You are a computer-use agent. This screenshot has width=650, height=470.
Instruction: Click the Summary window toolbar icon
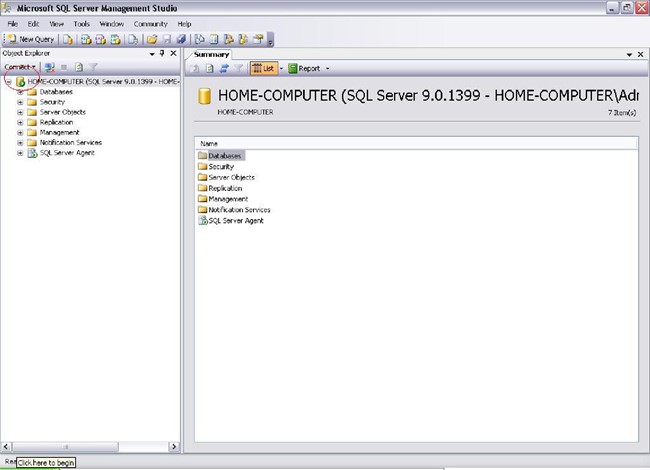point(214,39)
